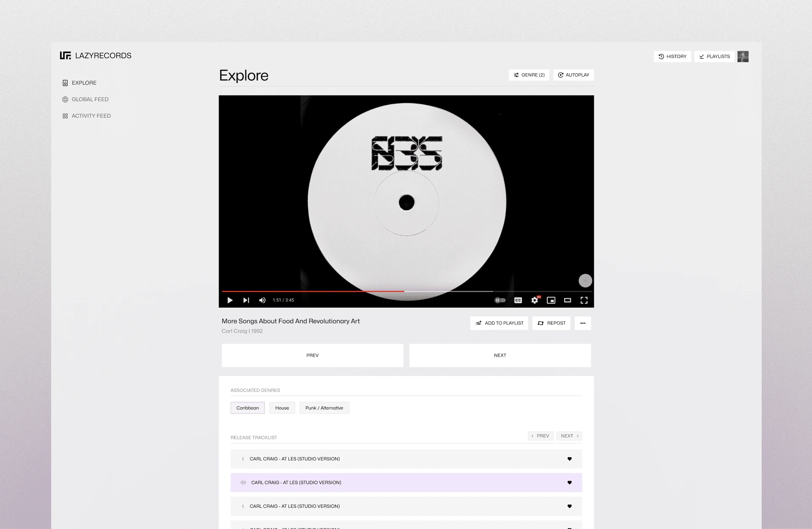The image size is (812, 529).
Task: Click Add to Playlist
Action: [x=499, y=323]
